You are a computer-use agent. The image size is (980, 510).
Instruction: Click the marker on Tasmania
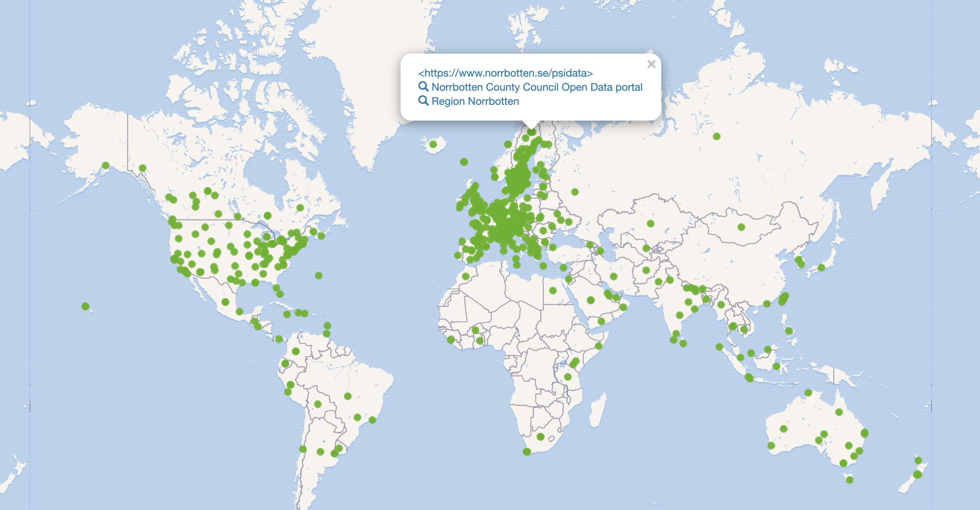850,480
